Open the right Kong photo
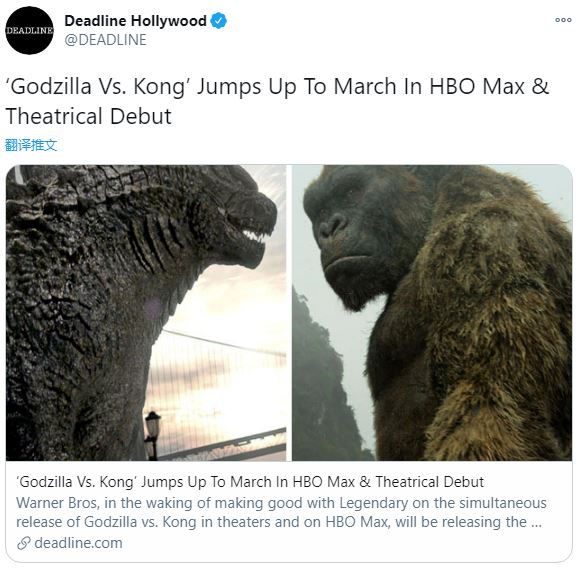 click(432, 313)
